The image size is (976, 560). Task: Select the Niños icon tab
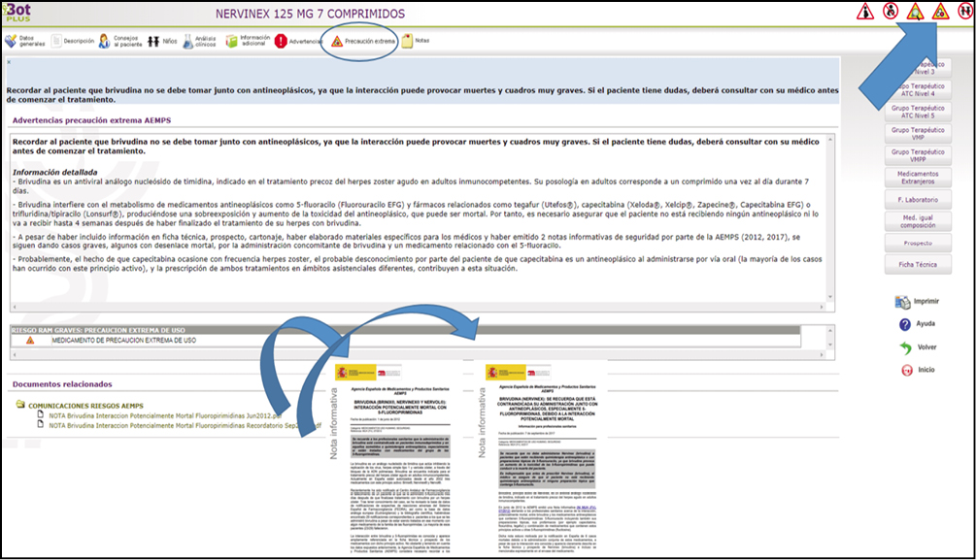[163, 42]
